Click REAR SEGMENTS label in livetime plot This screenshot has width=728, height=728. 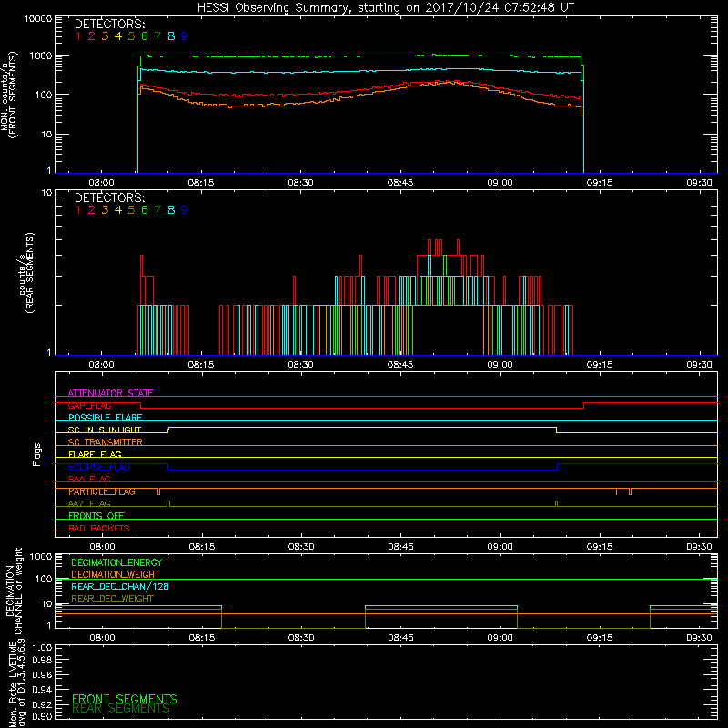click(121, 709)
